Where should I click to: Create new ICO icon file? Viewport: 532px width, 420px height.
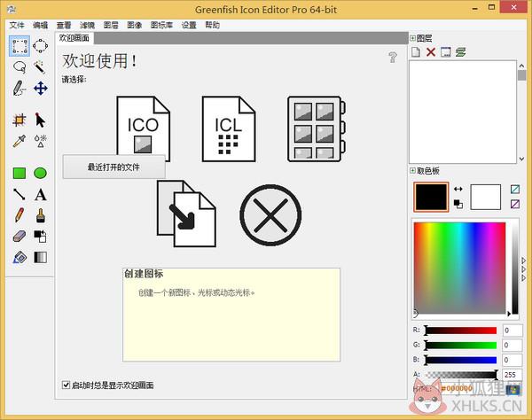tap(143, 126)
